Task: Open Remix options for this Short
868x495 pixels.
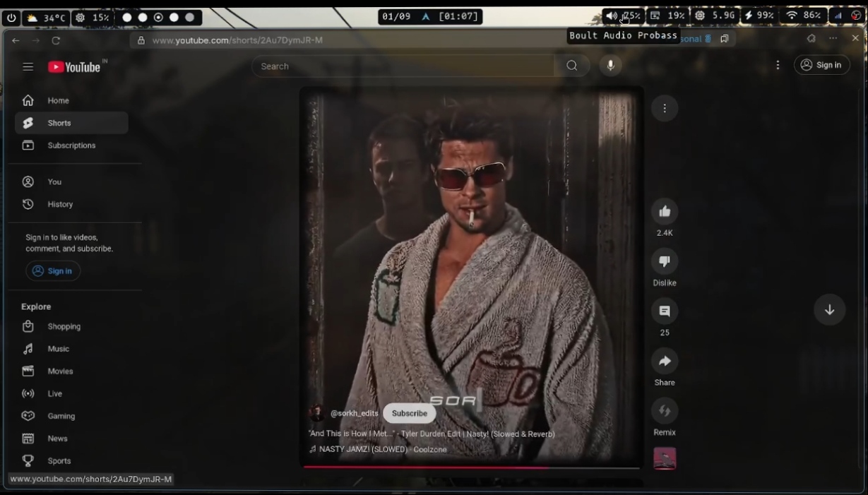Action: tap(665, 410)
